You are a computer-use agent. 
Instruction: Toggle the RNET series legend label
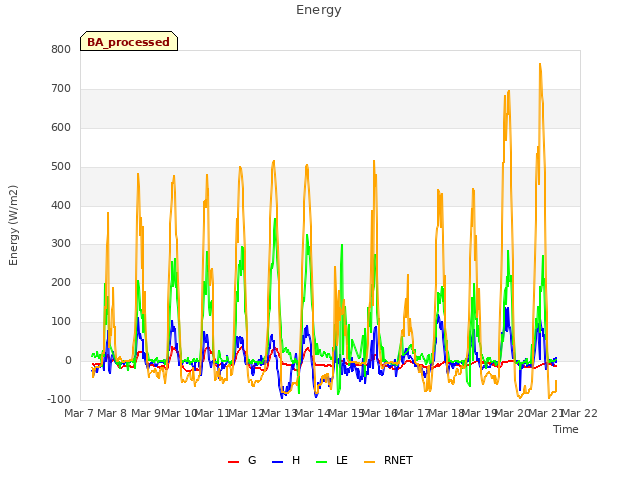coord(398,460)
